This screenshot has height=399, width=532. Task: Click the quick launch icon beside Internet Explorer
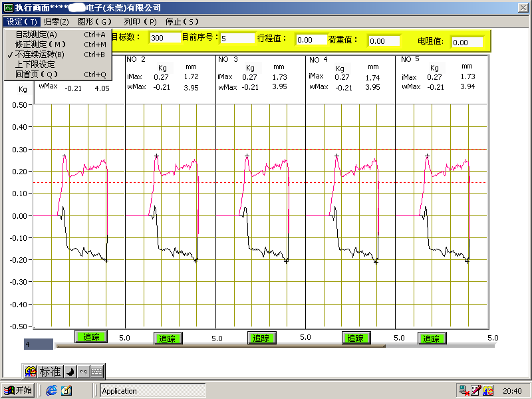coord(66,391)
